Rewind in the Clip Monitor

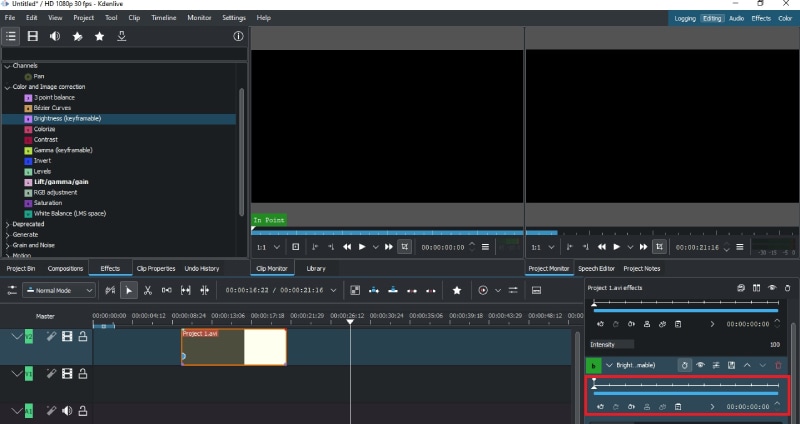click(x=347, y=247)
